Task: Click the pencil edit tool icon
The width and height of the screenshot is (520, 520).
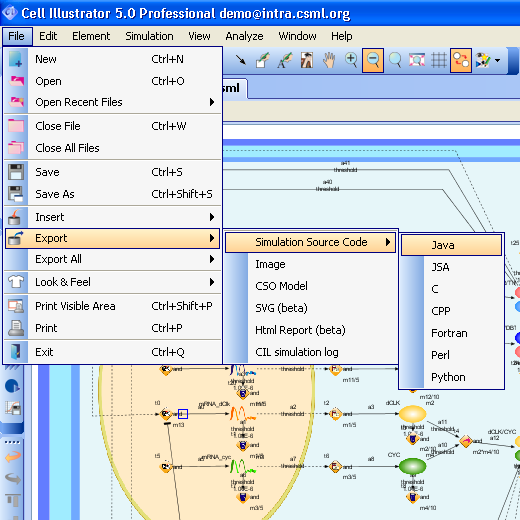Action: point(263,60)
